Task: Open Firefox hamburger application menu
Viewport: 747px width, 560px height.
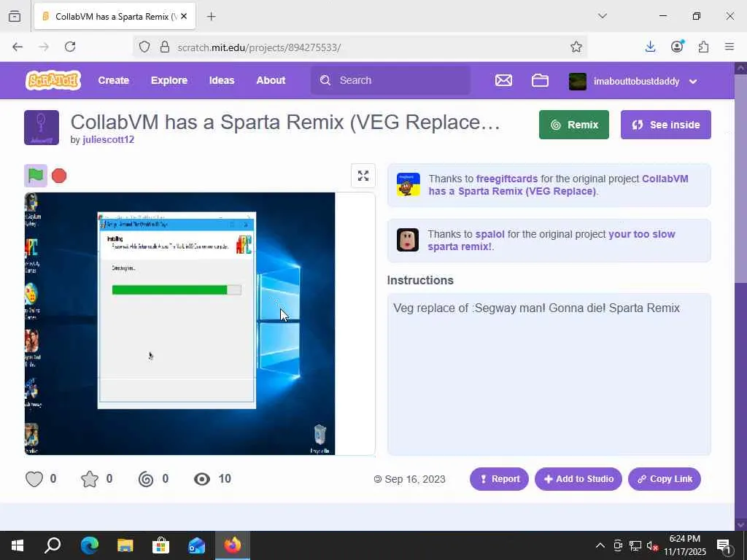Action: coord(729,47)
